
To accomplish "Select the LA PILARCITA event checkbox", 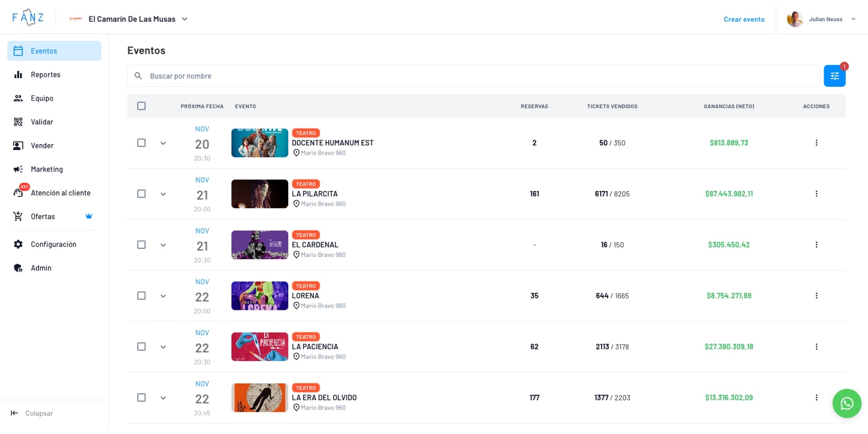I will [141, 194].
